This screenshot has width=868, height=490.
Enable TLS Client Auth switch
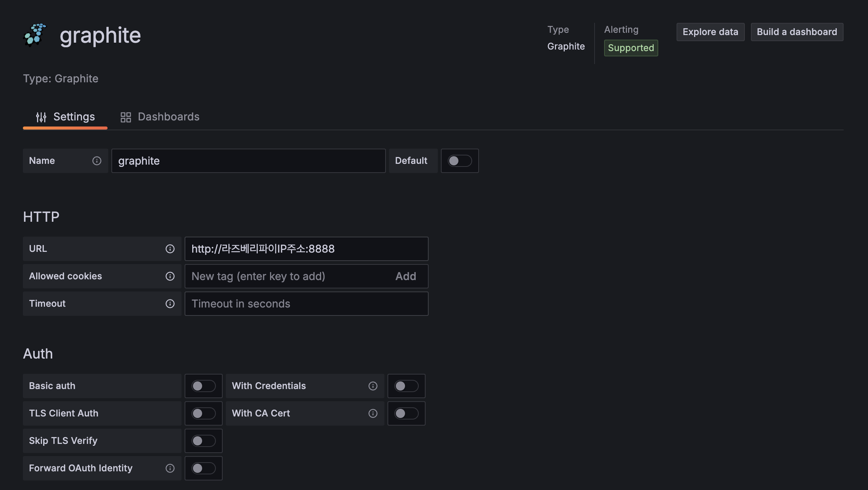click(203, 413)
